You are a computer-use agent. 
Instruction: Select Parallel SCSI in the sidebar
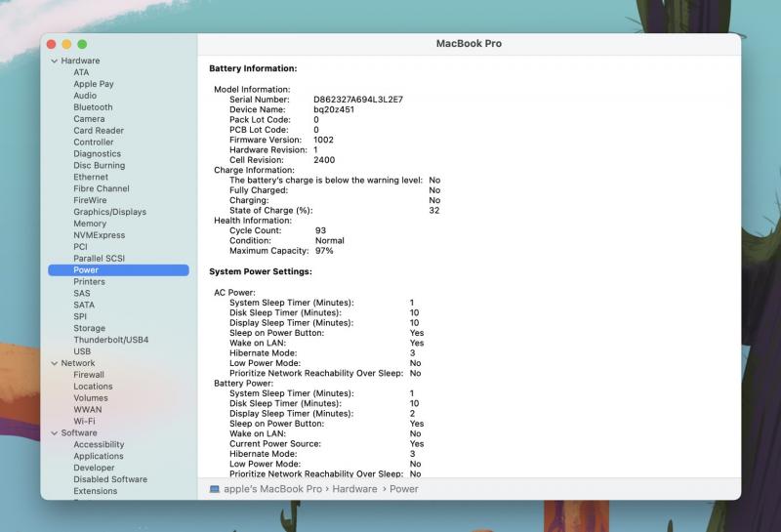[x=100, y=258]
